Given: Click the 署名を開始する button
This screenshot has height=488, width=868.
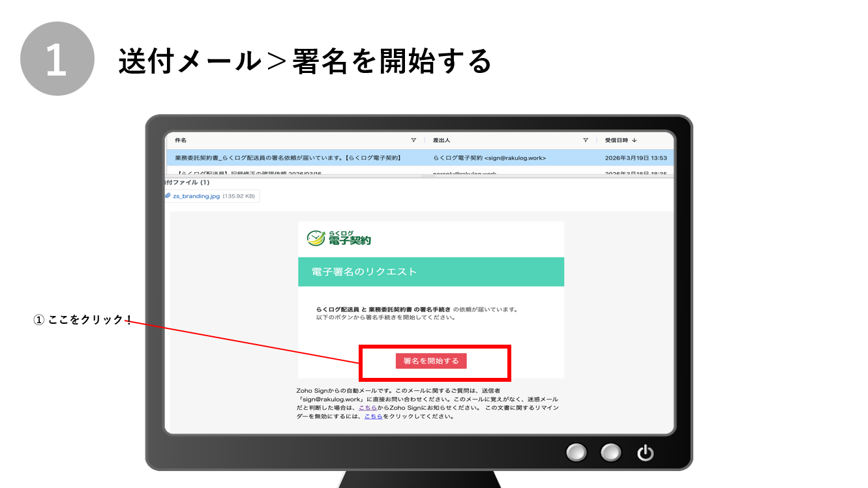Looking at the screenshot, I should tap(431, 361).
